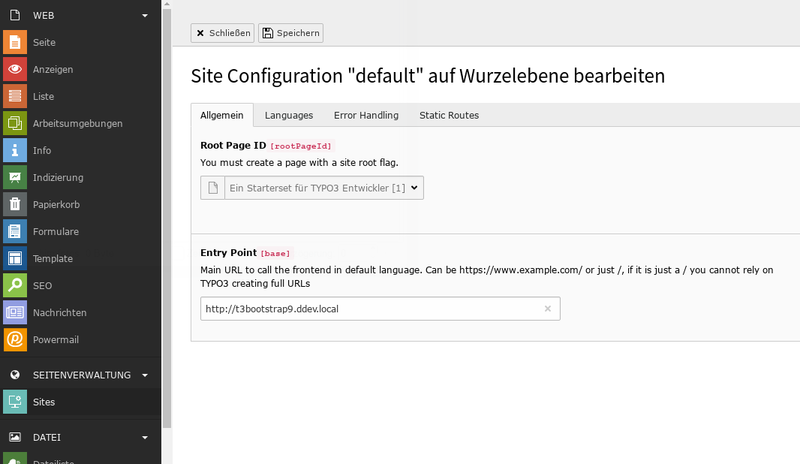Open the Root Page ID dropdown

pyautogui.click(x=324, y=187)
